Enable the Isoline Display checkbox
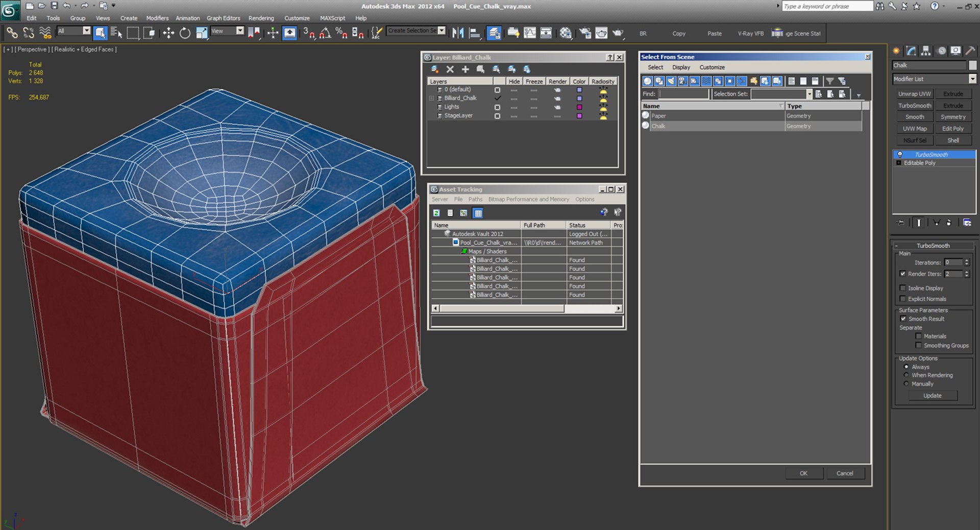980x530 pixels. tap(903, 288)
